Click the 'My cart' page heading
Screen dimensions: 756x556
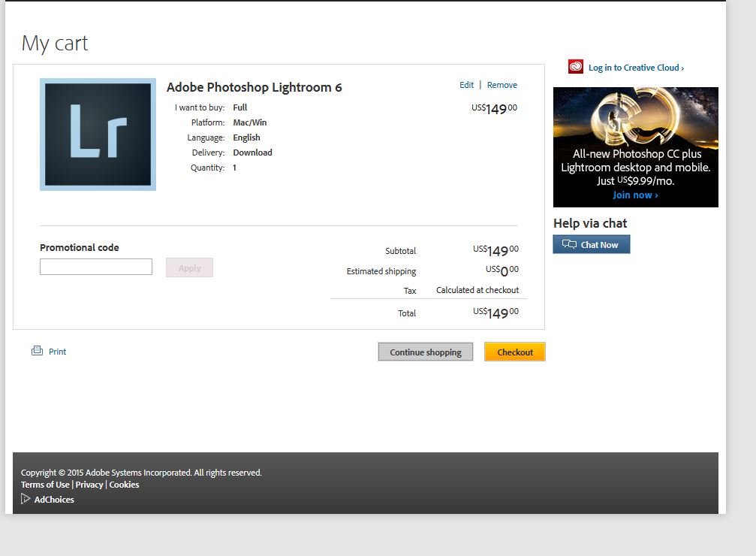tap(55, 44)
